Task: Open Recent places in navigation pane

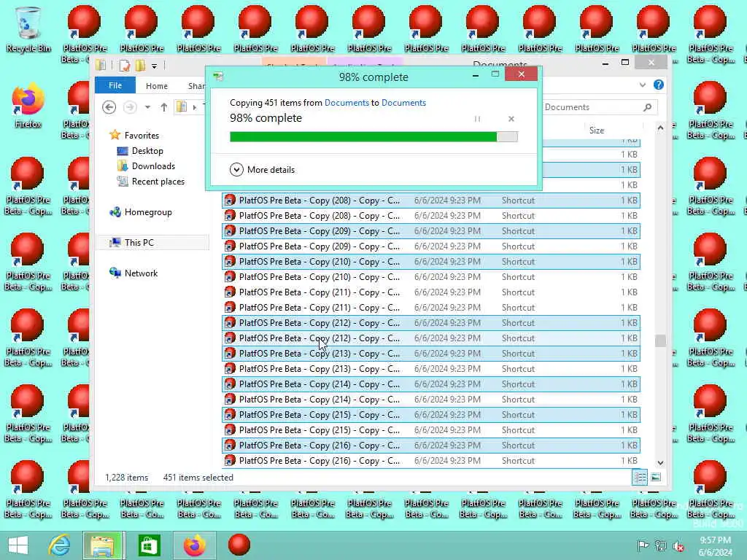Action: (151, 182)
